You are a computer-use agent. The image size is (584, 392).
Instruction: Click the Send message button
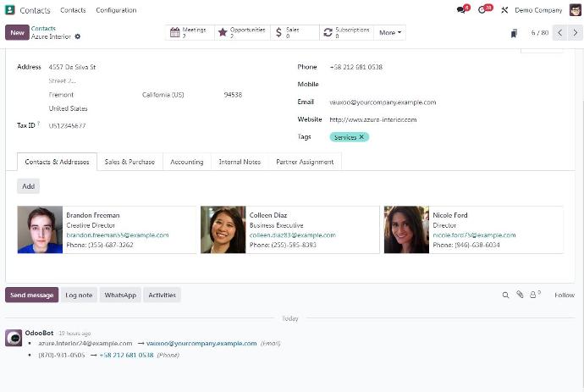[x=32, y=295]
